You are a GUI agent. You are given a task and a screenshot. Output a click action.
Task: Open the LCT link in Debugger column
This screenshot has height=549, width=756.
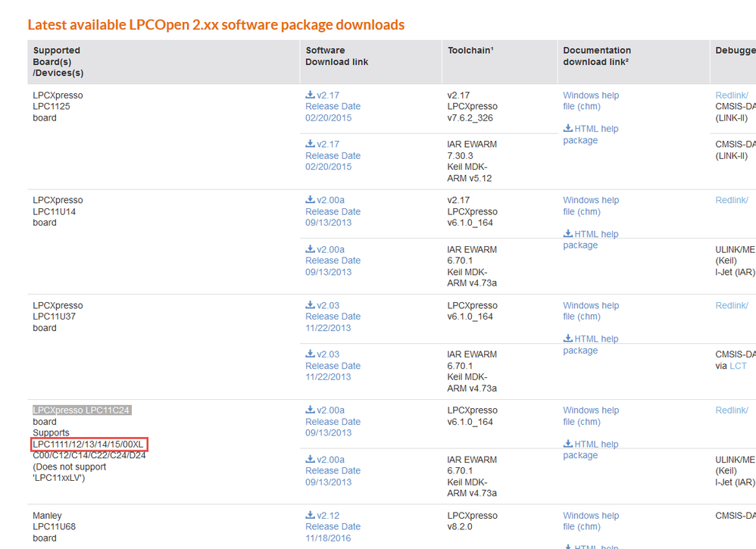pyautogui.click(x=738, y=366)
